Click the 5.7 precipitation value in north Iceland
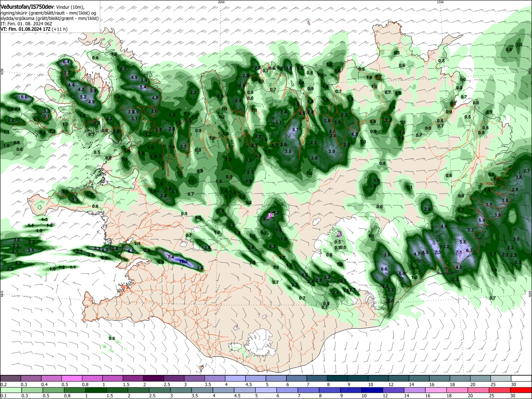The height and width of the screenshot is (399, 532). point(296,130)
